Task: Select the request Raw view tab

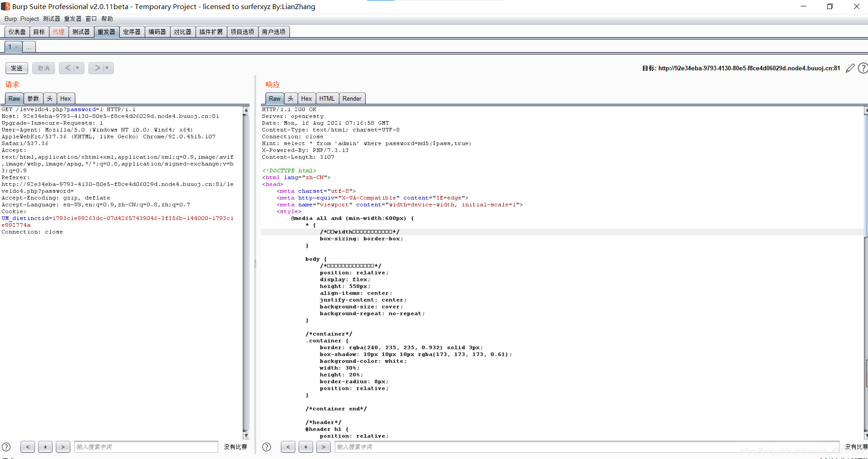Action: [x=15, y=98]
